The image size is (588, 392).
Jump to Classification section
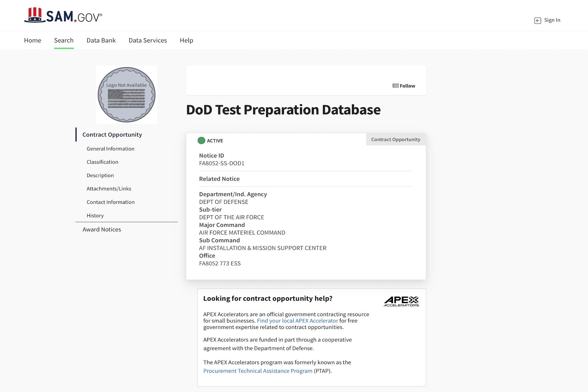102,162
